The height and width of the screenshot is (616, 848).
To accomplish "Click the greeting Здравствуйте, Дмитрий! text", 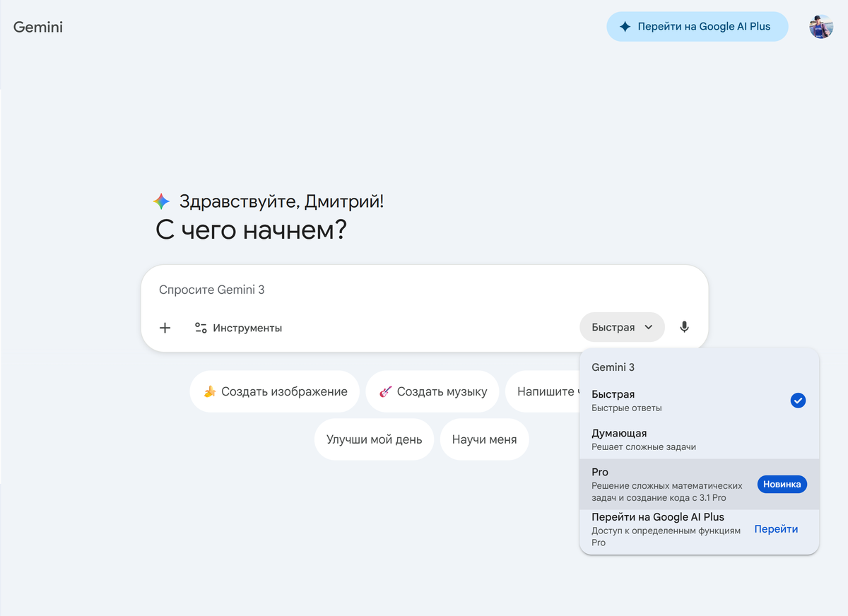I will [x=281, y=201].
